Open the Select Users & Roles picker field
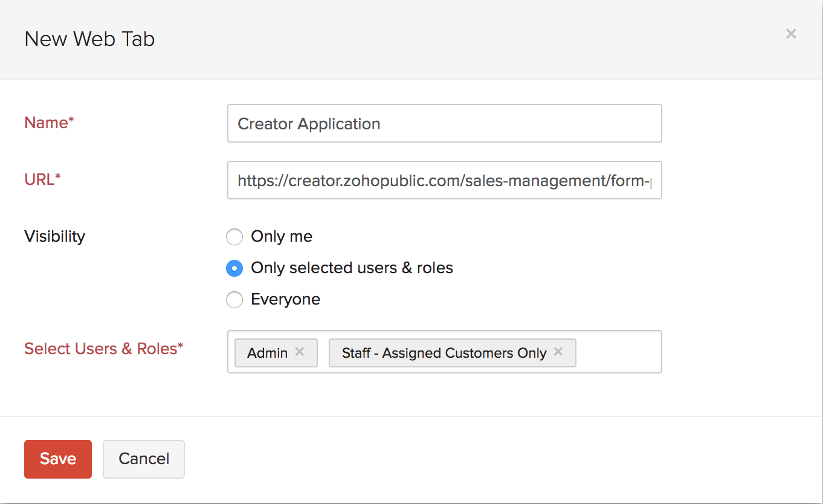This screenshot has height=504, width=823. tap(619, 352)
